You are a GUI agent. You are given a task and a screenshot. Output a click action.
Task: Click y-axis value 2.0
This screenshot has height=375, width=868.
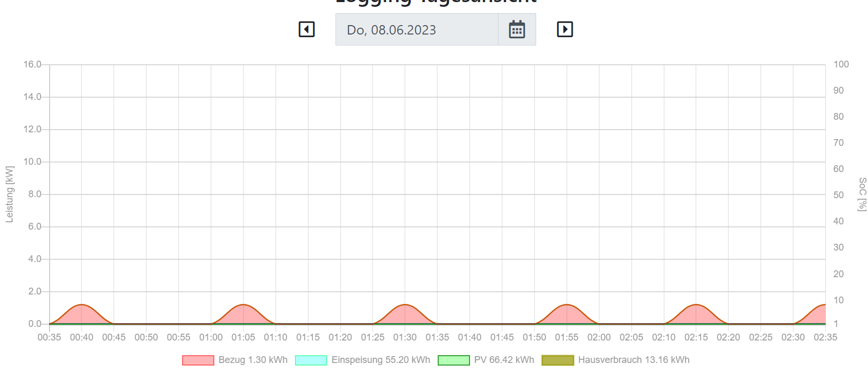click(35, 291)
